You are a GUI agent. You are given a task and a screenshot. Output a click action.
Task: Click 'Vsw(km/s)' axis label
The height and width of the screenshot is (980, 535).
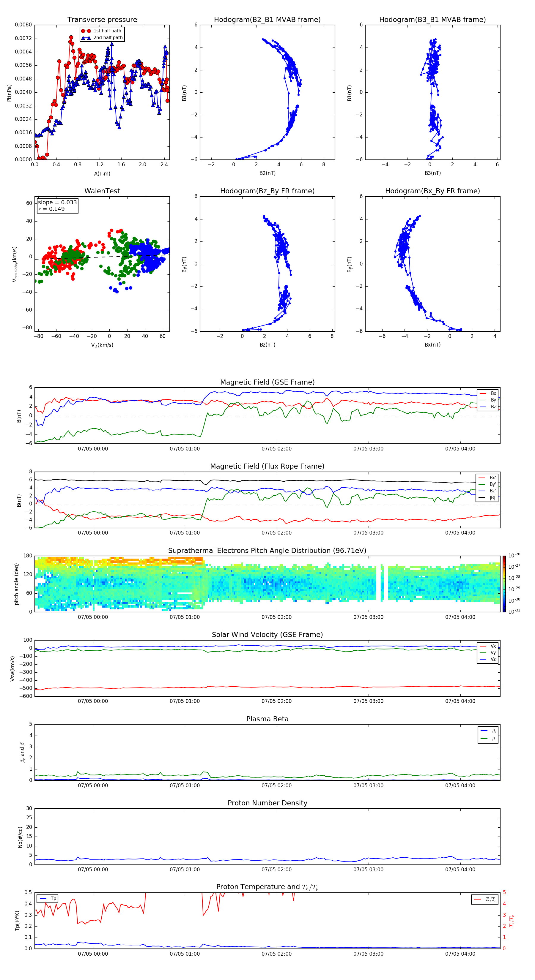pos(12,668)
